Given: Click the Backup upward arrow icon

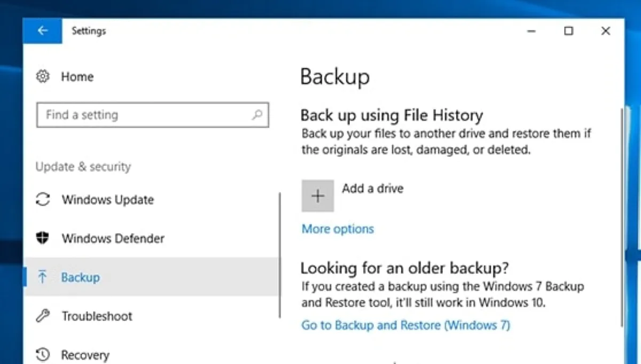Looking at the screenshot, I should click(42, 277).
